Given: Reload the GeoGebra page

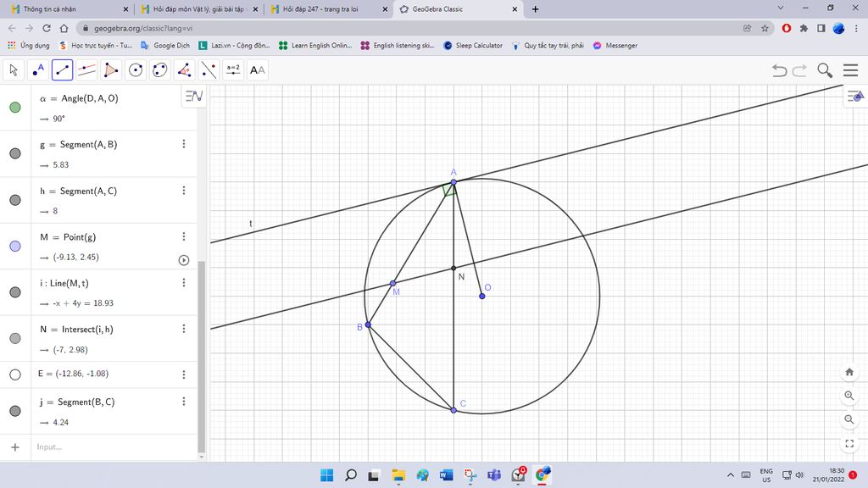Looking at the screenshot, I should [47, 28].
